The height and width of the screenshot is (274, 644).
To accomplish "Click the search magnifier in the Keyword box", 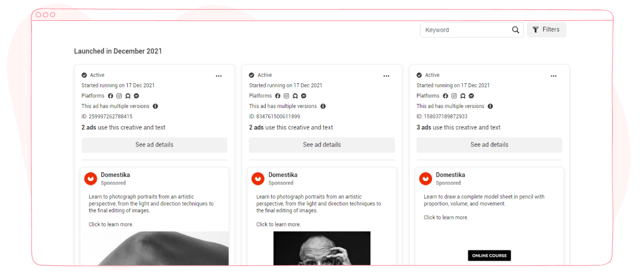I will pyautogui.click(x=516, y=29).
